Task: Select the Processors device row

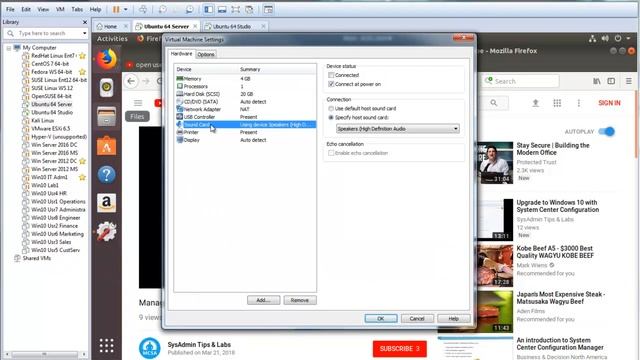Action: [x=246, y=87]
